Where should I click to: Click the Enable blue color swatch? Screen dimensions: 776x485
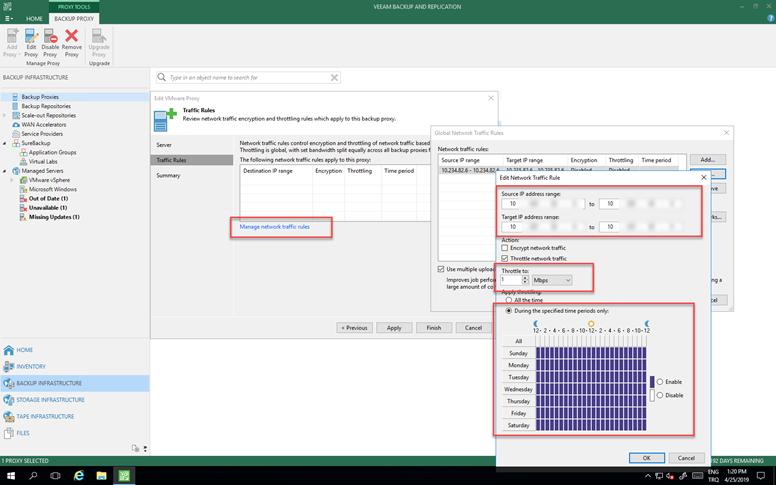click(652, 382)
